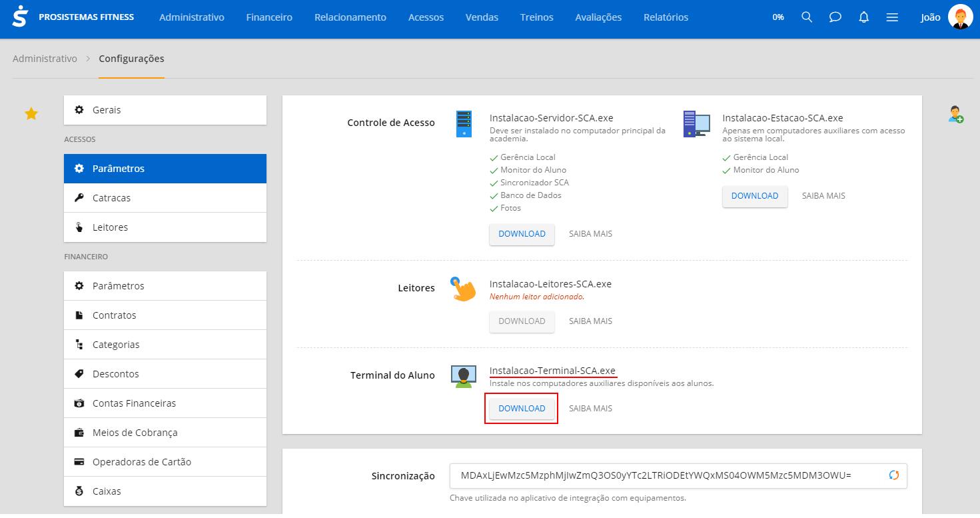Open the Acessos top menu
This screenshot has width=980, height=518.
426,17
